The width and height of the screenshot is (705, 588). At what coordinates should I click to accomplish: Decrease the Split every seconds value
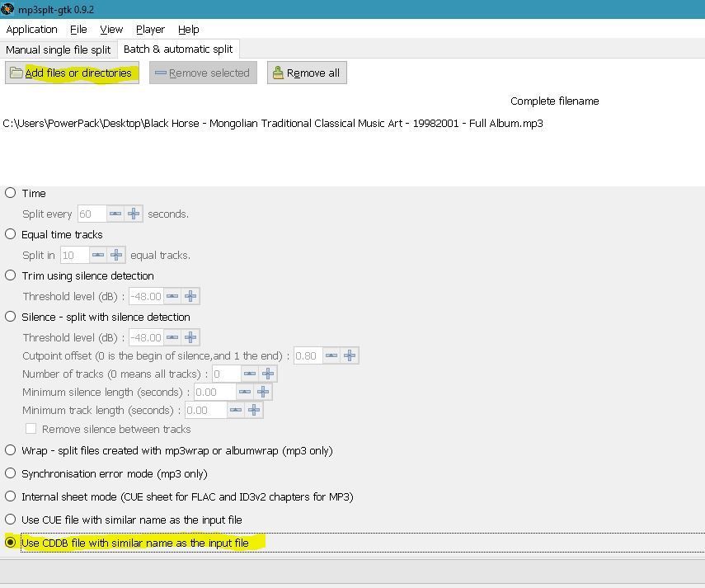(115, 214)
